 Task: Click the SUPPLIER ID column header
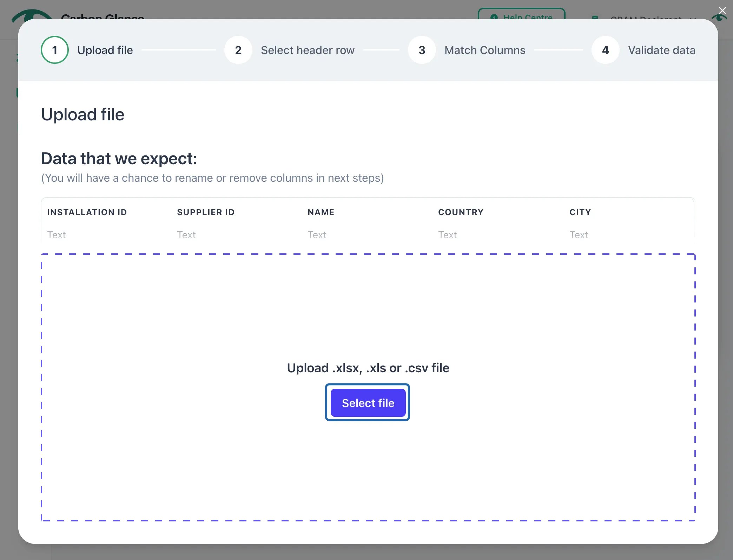206,212
